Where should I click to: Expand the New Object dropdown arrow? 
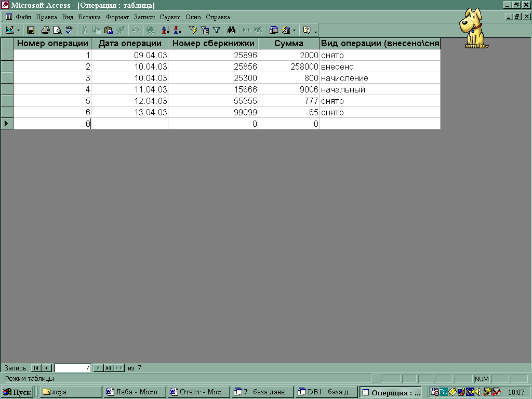pyautogui.click(x=294, y=30)
